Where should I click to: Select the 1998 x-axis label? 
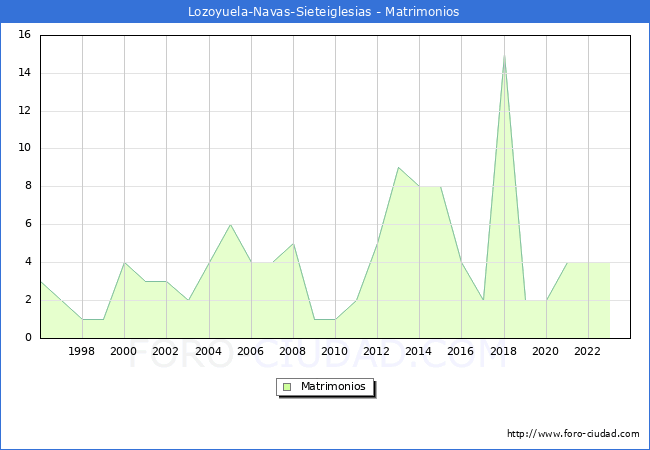click(82, 351)
